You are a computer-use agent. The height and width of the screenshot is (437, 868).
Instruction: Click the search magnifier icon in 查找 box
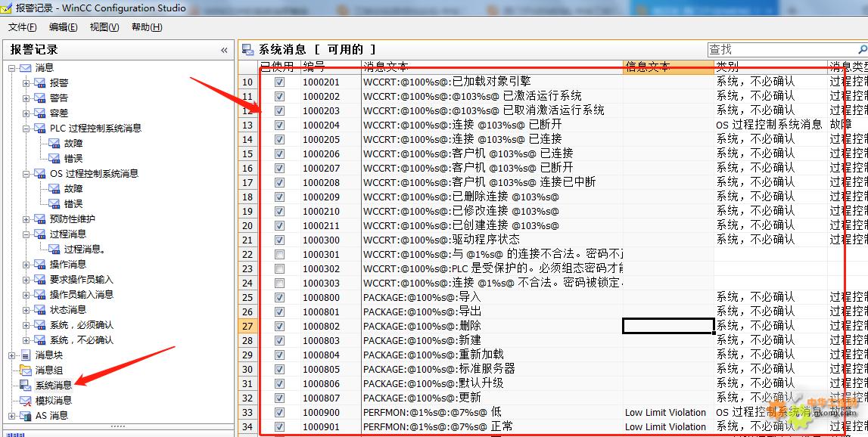point(863,50)
